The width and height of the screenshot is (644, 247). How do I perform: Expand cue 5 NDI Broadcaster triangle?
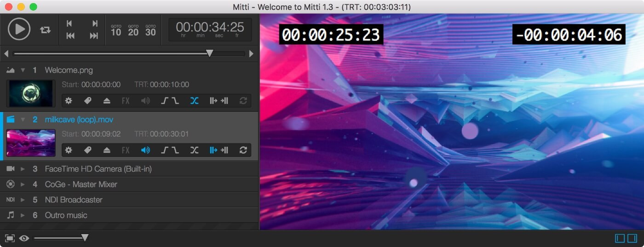click(23, 200)
